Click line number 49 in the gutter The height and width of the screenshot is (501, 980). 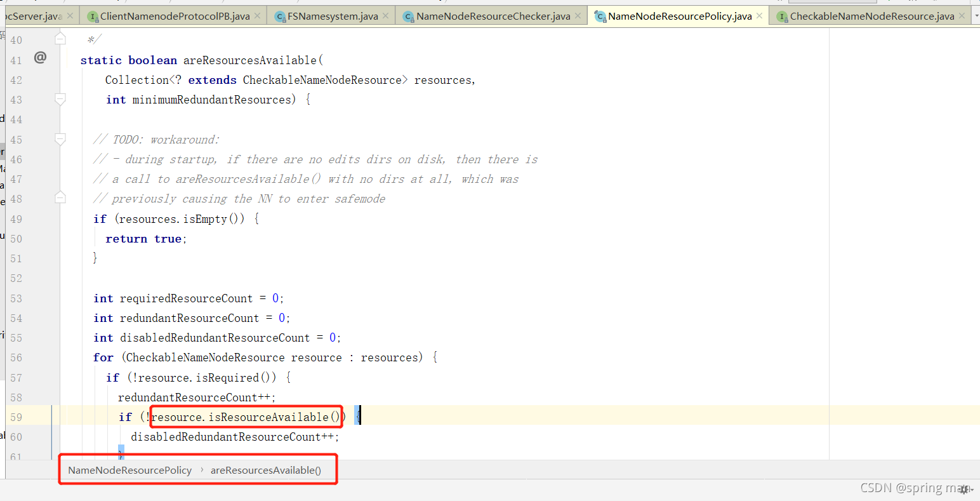click(17, 219)
